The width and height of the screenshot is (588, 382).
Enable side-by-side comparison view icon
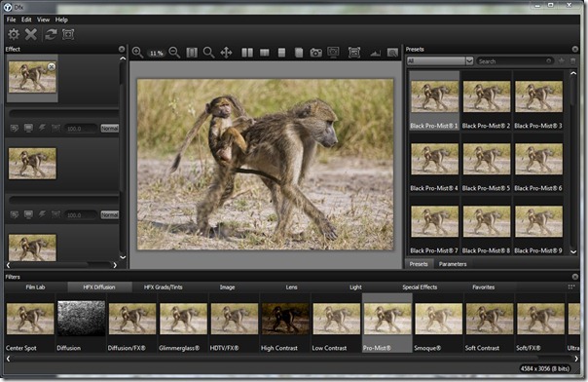click(247, 53)
